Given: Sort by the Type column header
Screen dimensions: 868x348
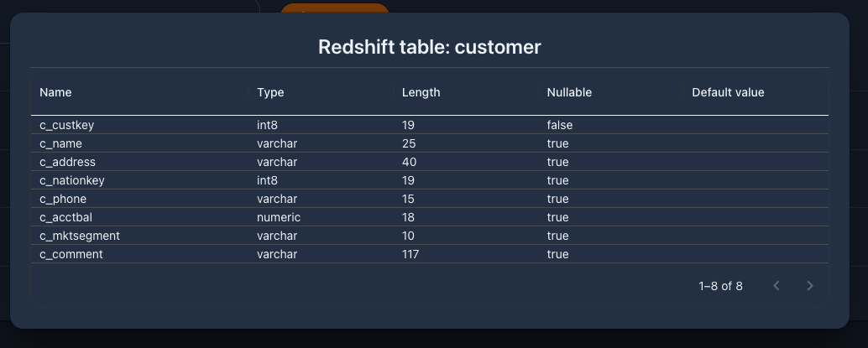Looking at the screenshot, I should (270, 92).
